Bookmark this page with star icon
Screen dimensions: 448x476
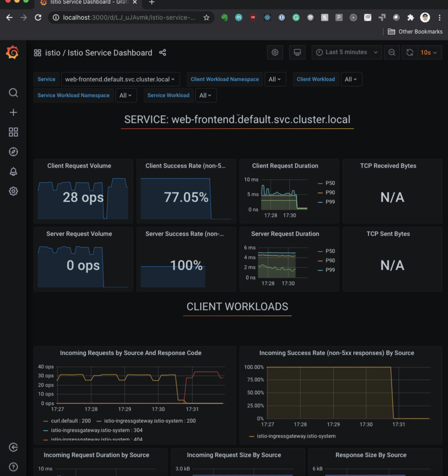point(206,18)
